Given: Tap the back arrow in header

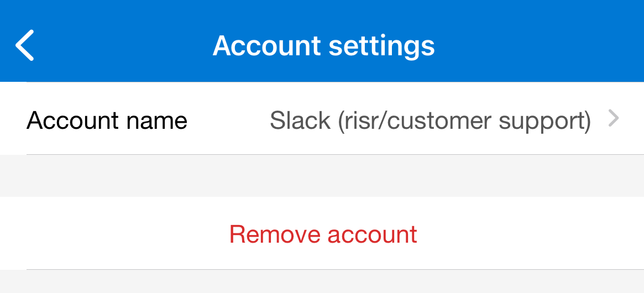Looking at the screenshot, I should click(x=25, y=45).
